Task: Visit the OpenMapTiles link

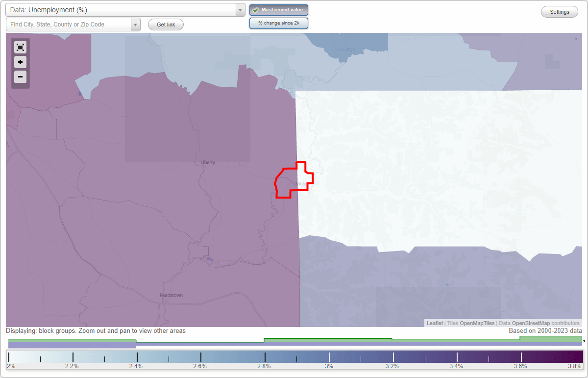Action: (476, 323)
